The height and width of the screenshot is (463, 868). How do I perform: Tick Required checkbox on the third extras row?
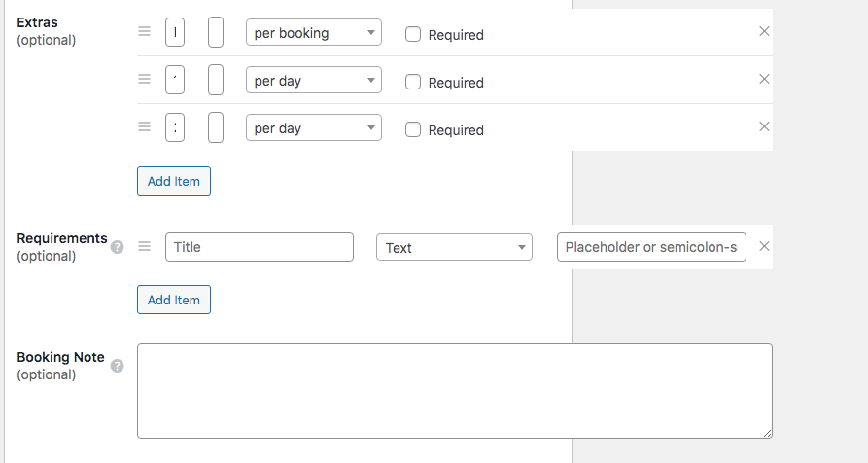coord(413,129)
